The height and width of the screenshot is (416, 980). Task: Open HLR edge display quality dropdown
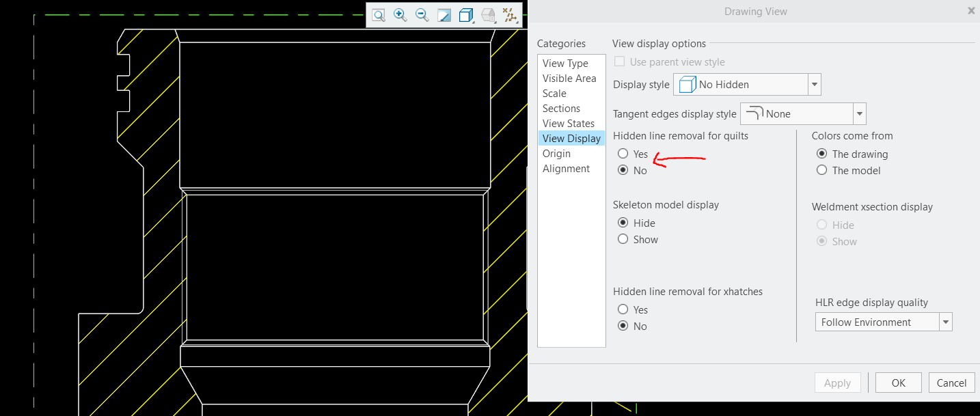[945, 322]
